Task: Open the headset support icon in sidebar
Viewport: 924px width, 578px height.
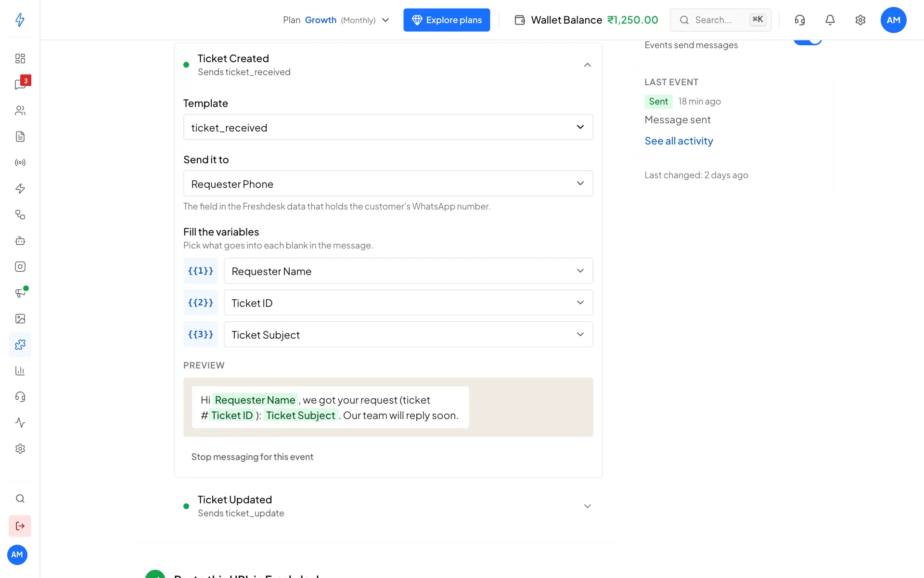Action: (x=20, y=396)
